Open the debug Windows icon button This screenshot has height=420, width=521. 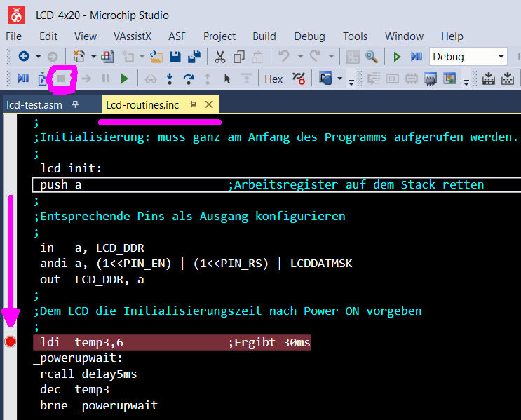[325, 79]
